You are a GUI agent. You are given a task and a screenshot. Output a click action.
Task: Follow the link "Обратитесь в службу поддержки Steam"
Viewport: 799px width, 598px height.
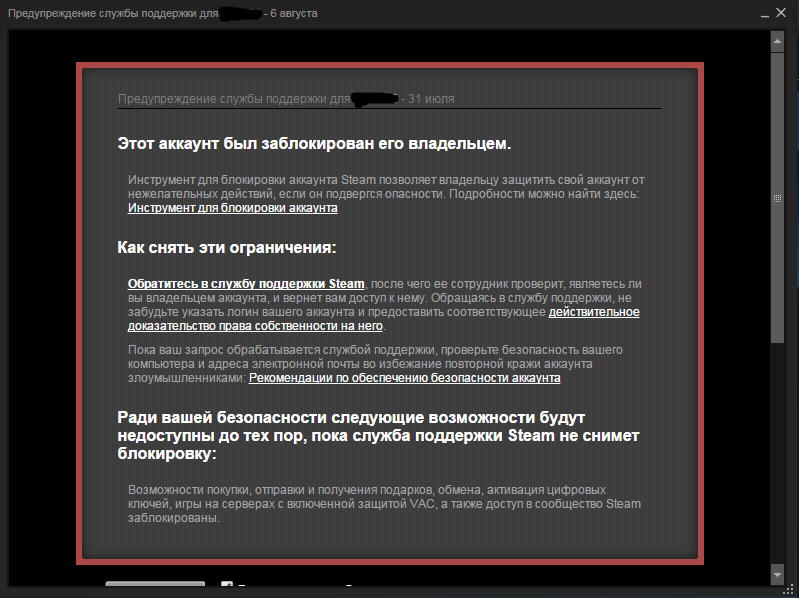[x=246, y=284]
